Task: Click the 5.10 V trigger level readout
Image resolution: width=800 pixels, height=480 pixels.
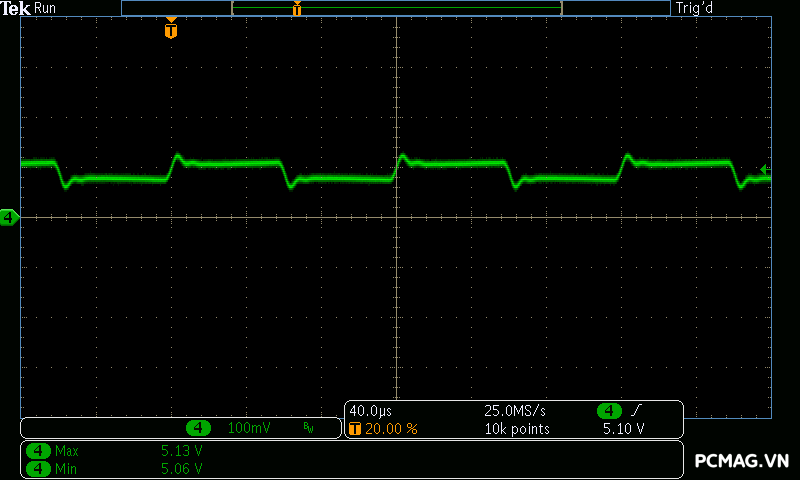Action: [623, 428]
